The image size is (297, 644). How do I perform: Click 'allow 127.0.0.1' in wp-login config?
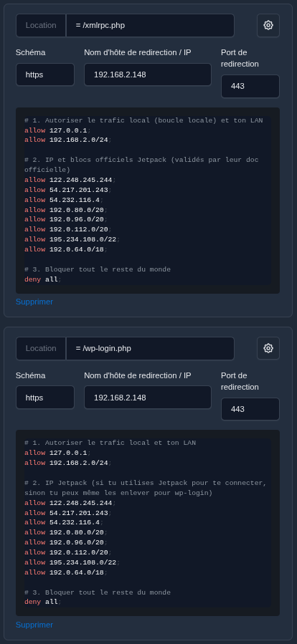click(x=57, y=453)
